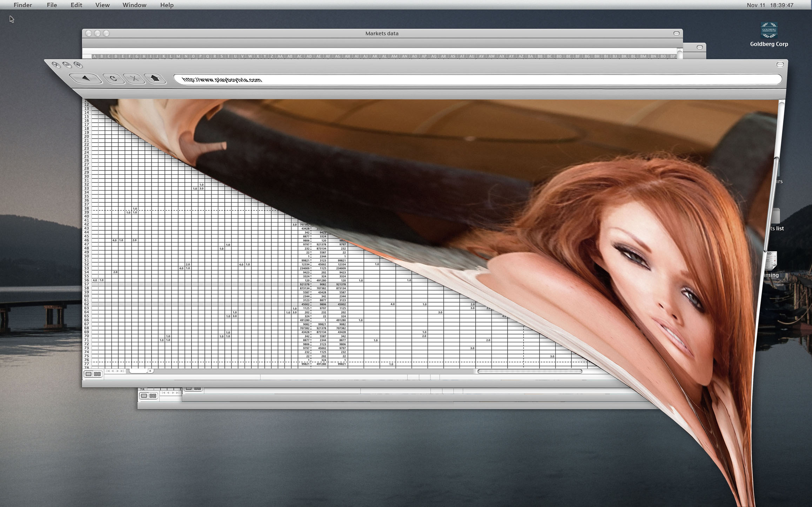Screen dimensions: 812x507
Task: Select the 2.0 cell in row 46
Action: [135, 240]
